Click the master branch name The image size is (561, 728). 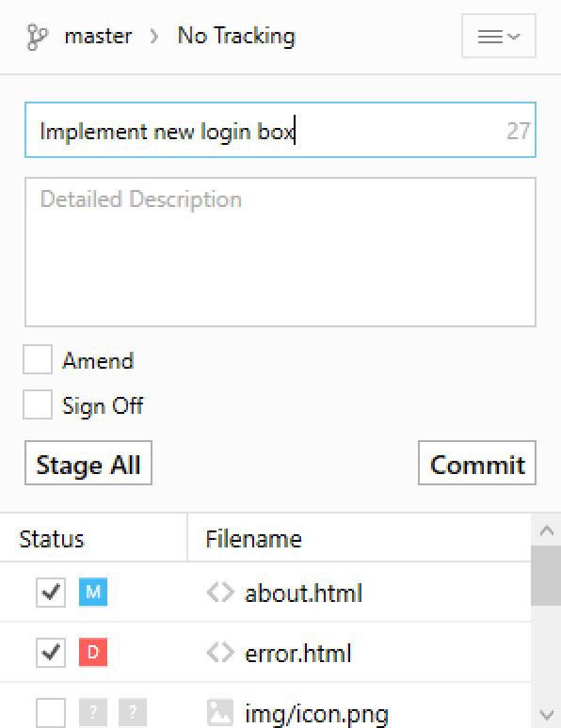[98, 37]
